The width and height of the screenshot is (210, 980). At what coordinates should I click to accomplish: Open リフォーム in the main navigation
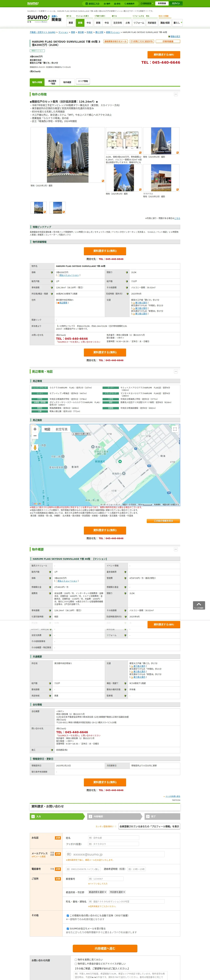tap(139, 23)
